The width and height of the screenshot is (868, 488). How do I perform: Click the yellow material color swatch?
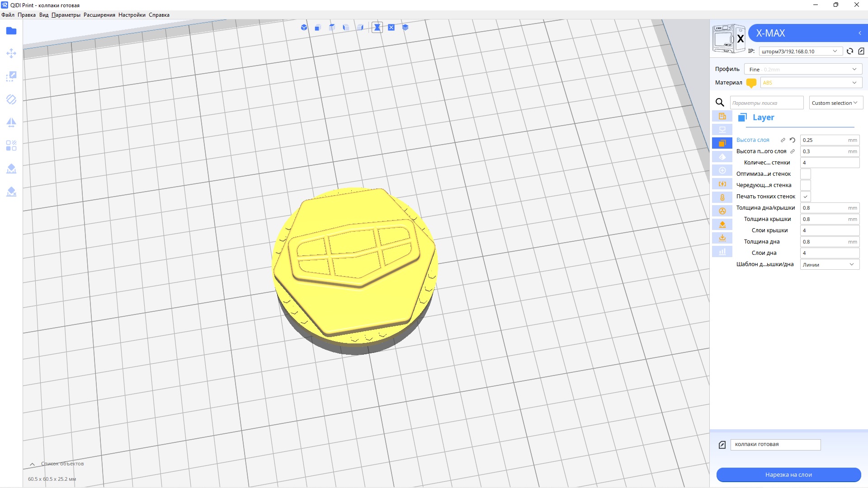point(751,83)
